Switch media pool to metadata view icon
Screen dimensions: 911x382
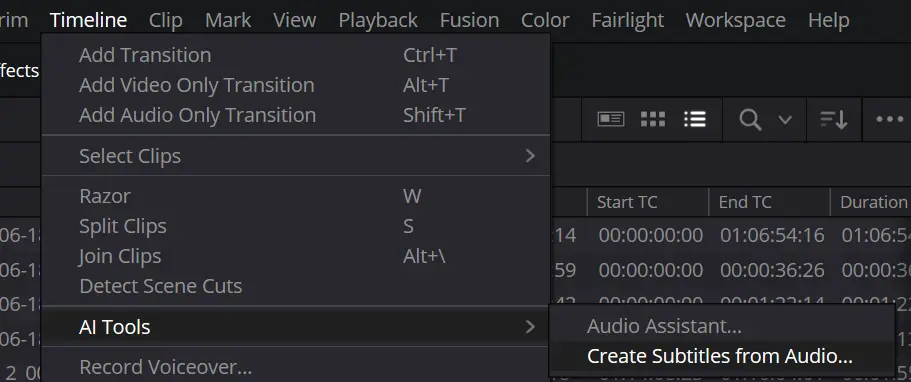pos(611,119)
